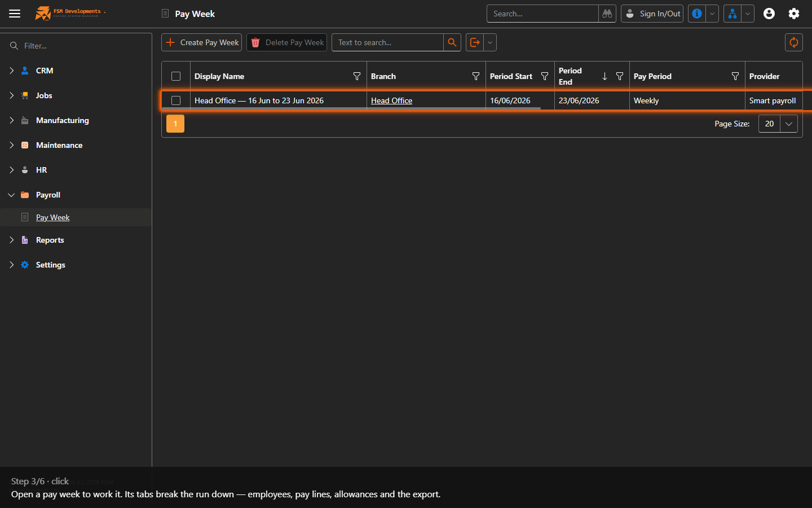Collapse the Payroll tree section
The height and width of the screenshot is (508, 812).
point(11,195)
